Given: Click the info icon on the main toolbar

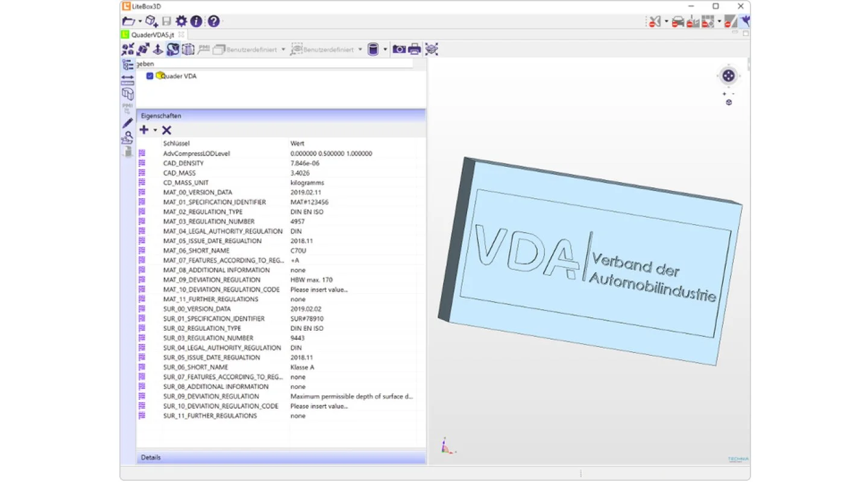Looking at the screenshot, I should tap(196, 20).
